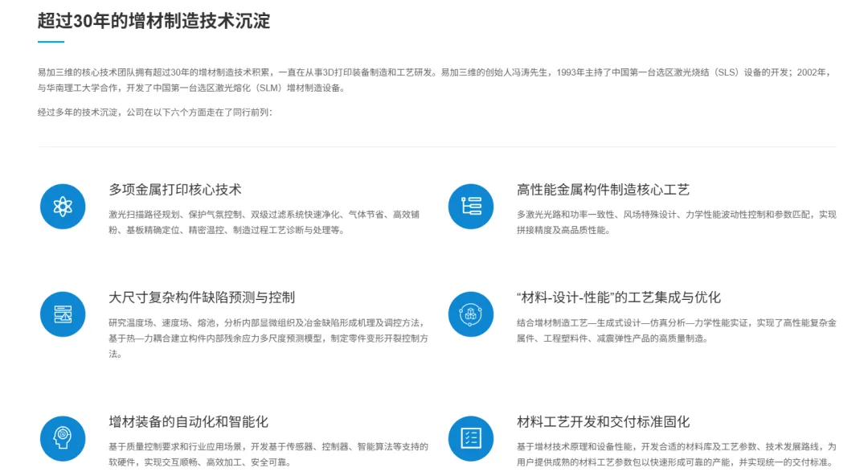Click the atom icon beside 多项金属打印核心技术

(63, 207)
